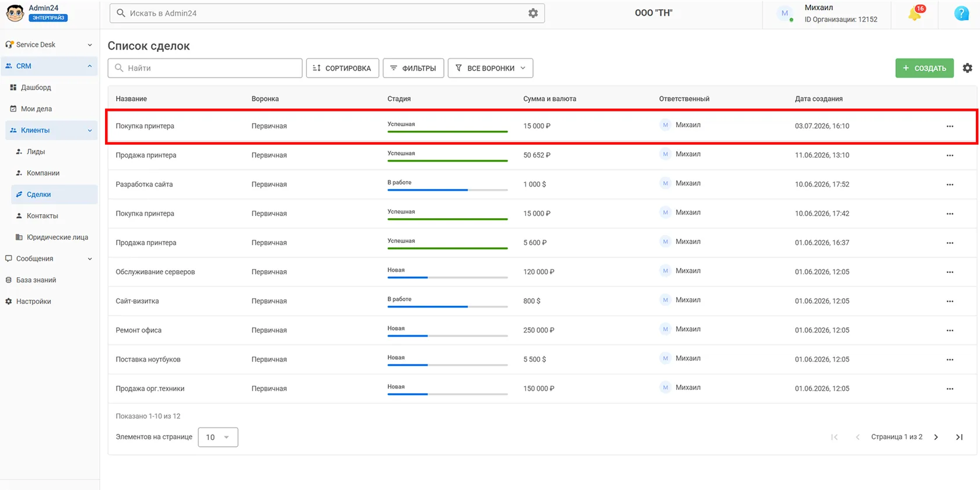Image resolution: width=980 pixels, height=490 pixels.
Task: Open the Сделки menu item
Action: [x=54, y=194]
